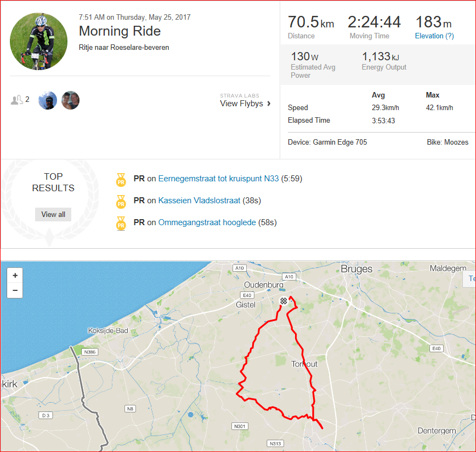Open the second companion athlete avatar
Image resolution: width=476 pixels, height=452 pixels.
[70, 100]
